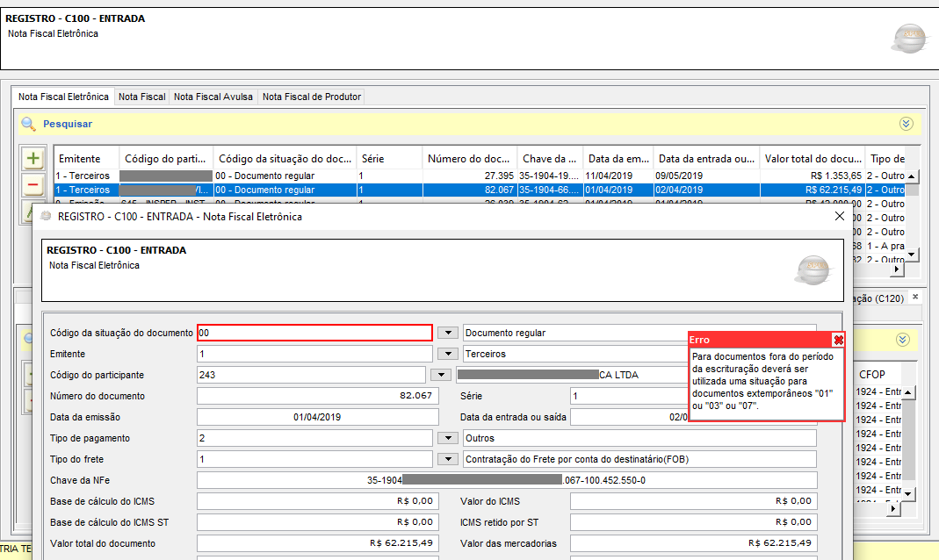Open Código da situação do documento dropdown
The height and width of the screenshot is (560, 939).
(448, 333)
